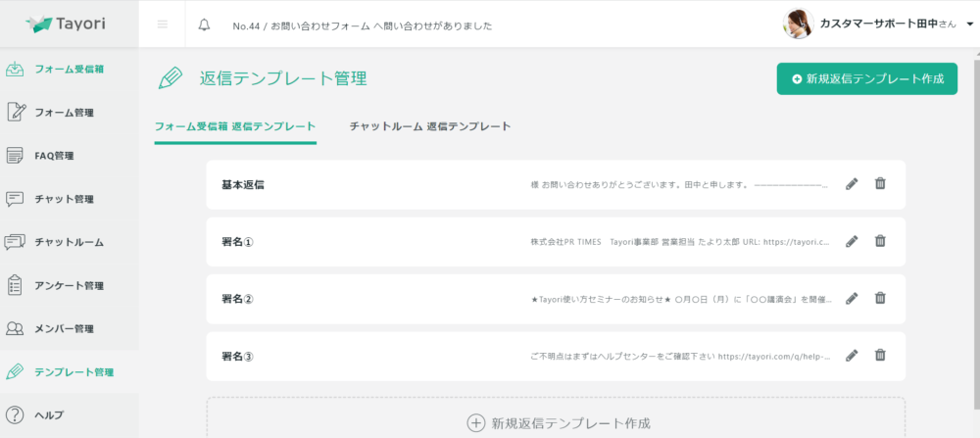This screenshot has height=438, width=980.
Task: Delete the 署名③ template via trash icon
Action: coord(880,356)
